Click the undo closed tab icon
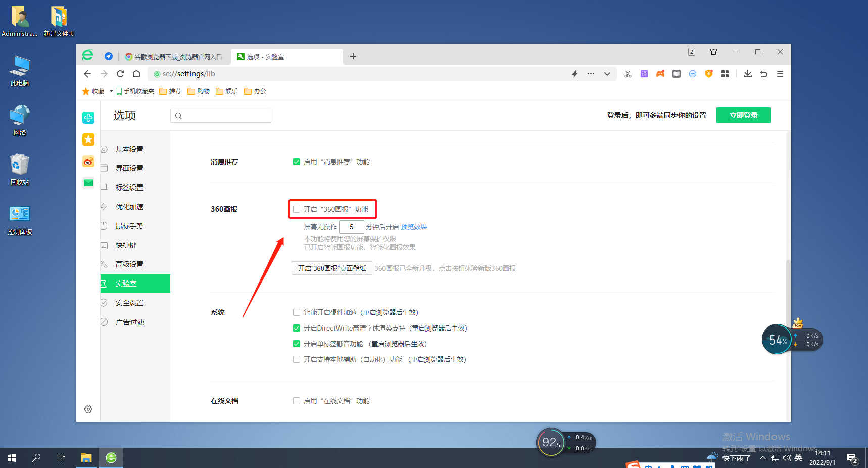The height and width of the screenshot is (468, 868). (x=764, y=74)
